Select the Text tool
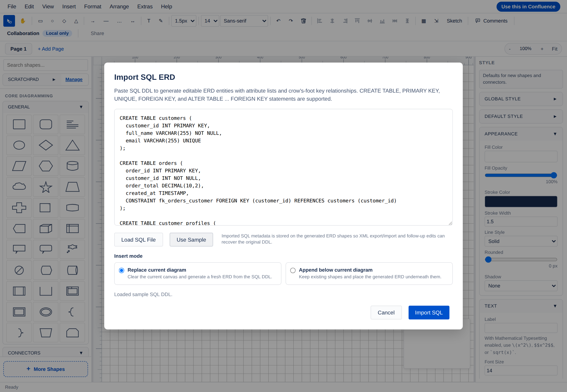The width and height of the screenshot is (567, 392). tap(149, 21)
